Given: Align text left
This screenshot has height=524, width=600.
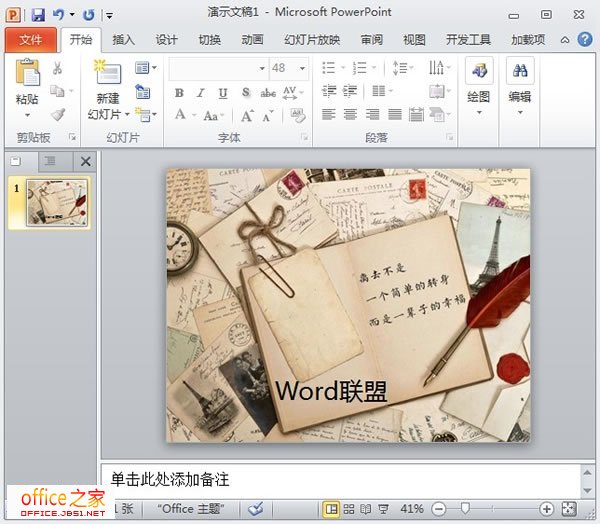Looking at the screenshot, I should 329,114.
